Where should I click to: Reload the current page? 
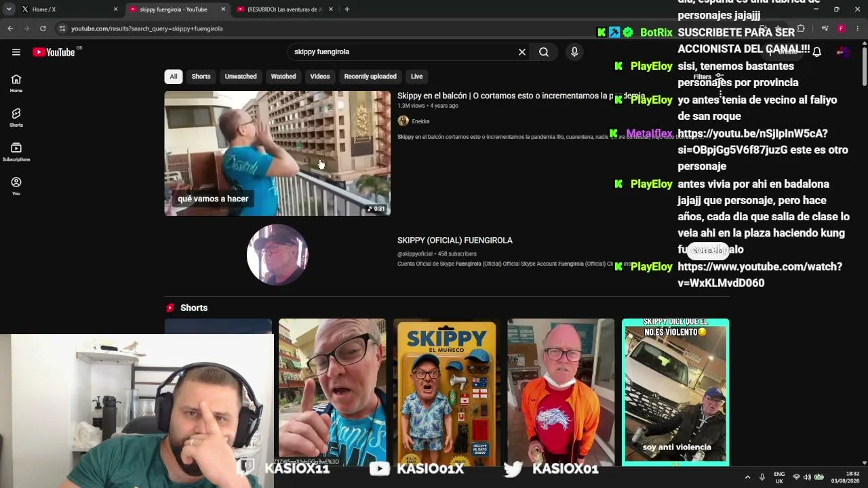43,28
